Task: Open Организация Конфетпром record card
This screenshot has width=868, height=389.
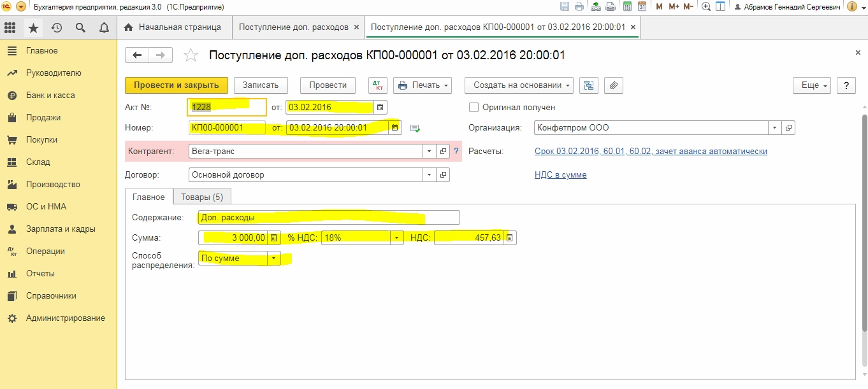Action: (x=789, y=128)
